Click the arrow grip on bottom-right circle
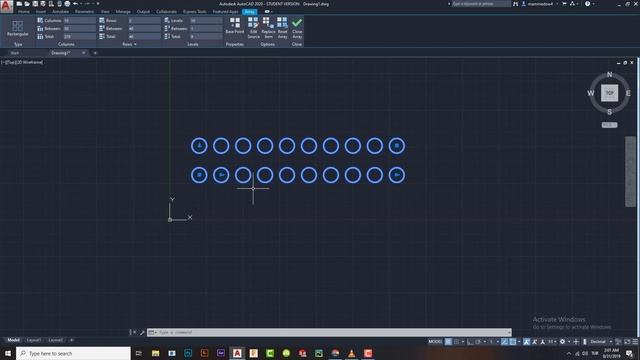640x360 pixels. pyautogui.click(x=397, y=175)
